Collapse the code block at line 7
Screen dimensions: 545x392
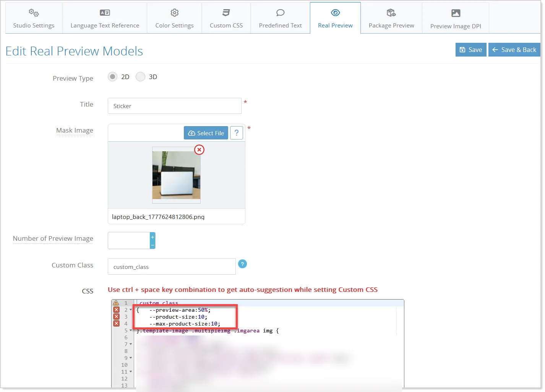(131, 344)
